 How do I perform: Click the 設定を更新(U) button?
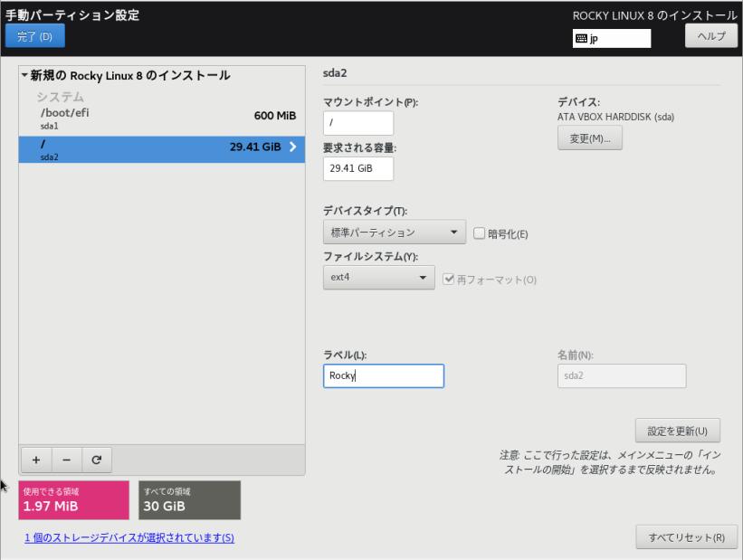pos(678,431)
